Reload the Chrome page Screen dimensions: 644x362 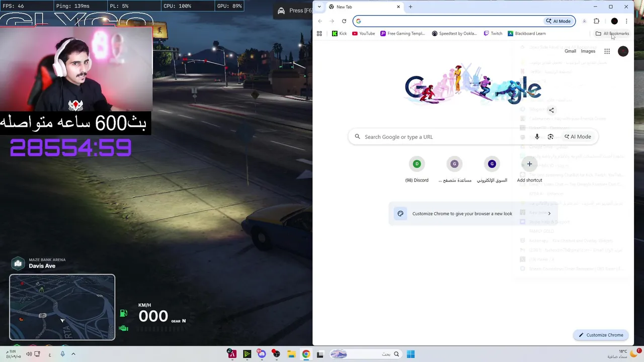[x=344, y=21]
